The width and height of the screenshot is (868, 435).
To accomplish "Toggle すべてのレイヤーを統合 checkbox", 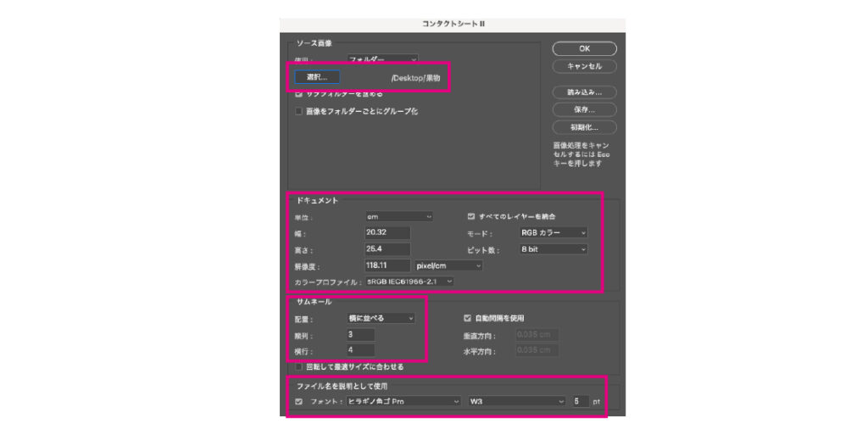I will click(x=472, y=216).
